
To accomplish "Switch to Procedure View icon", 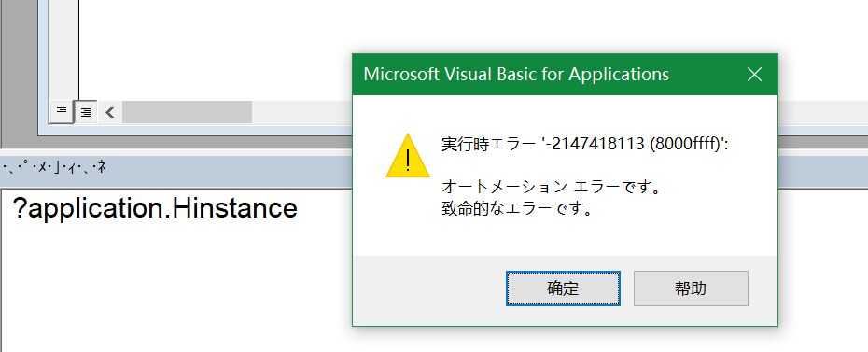I will pos(62,112).
